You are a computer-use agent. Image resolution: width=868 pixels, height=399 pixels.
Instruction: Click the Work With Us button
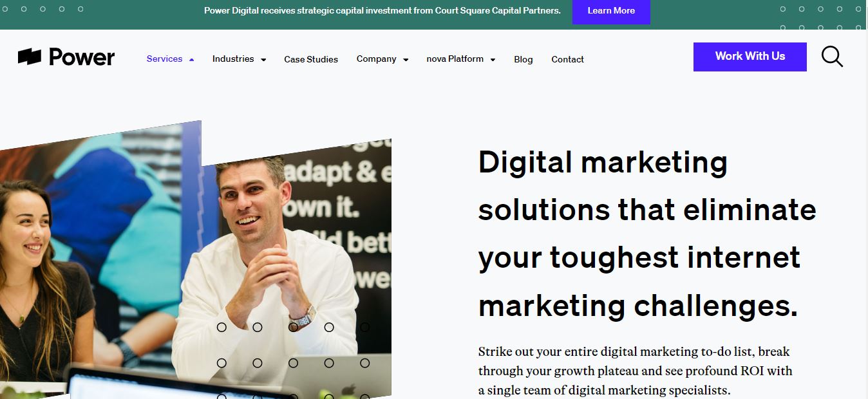click(750, 57)
